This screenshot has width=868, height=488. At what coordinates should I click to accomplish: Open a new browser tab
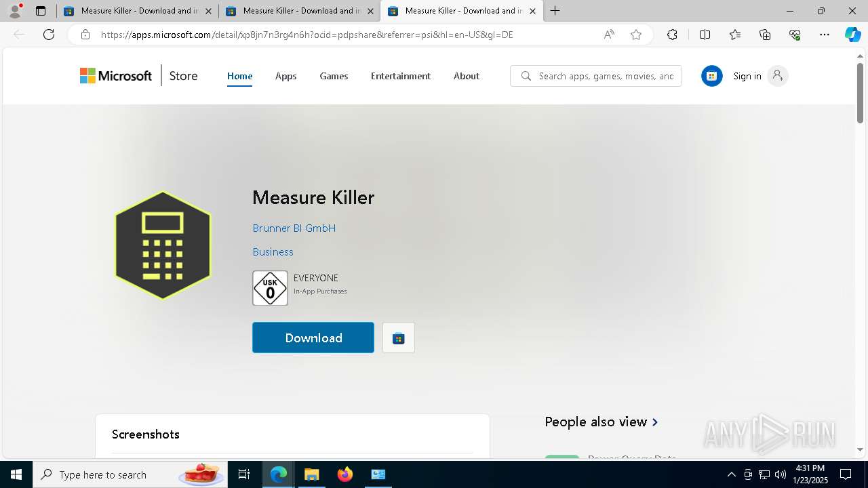555,11
